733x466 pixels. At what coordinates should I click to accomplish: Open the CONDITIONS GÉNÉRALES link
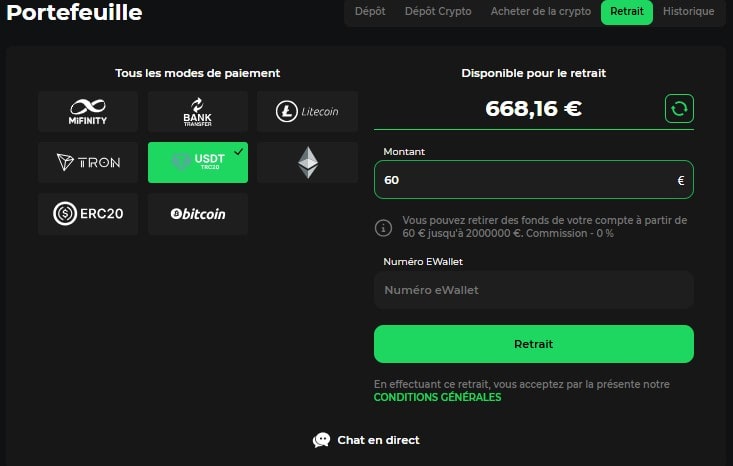click(437, 397)
